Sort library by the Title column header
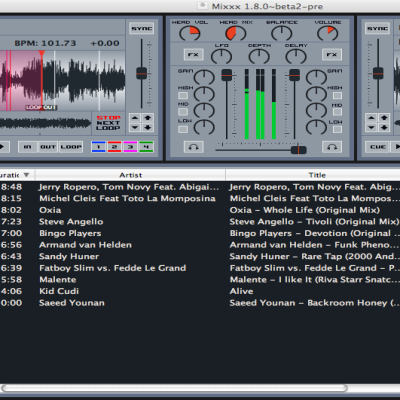 pos(317,175)
